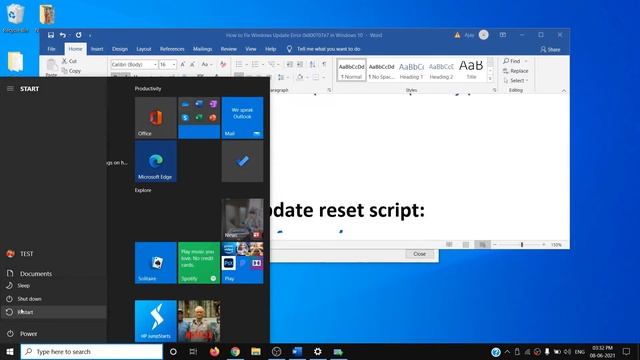Click the Share button in Word
640x360 pixels.
550,49
